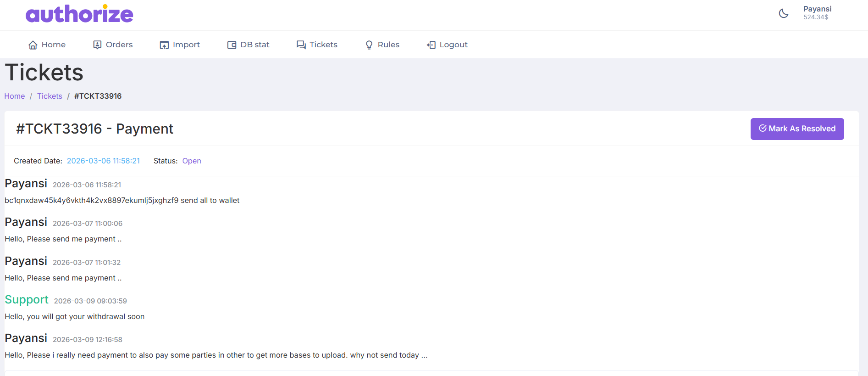Click the Tickets chat bubble icon
Viewport: 868px width, 376px height.
tap(301, 45)
